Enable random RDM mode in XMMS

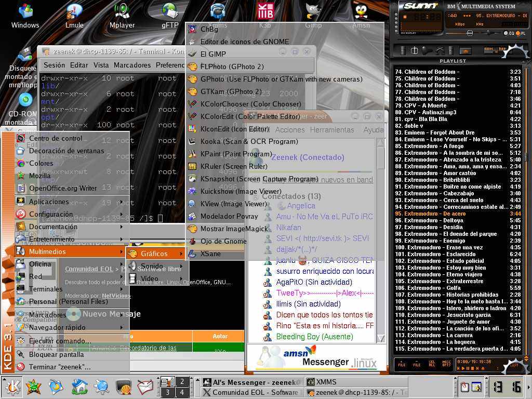pyautogui.click(x=488, y=49)
